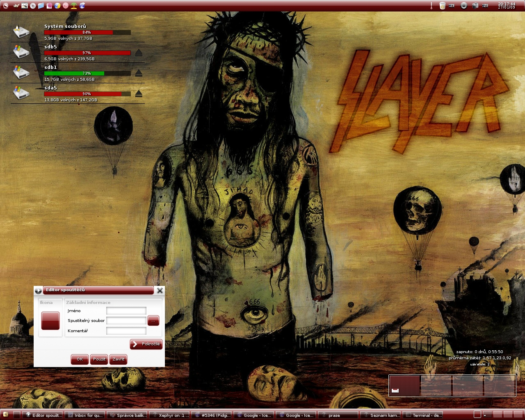Click the Zavřít button
This screenshot has height=420, width=525.
(x=119, y=359)
